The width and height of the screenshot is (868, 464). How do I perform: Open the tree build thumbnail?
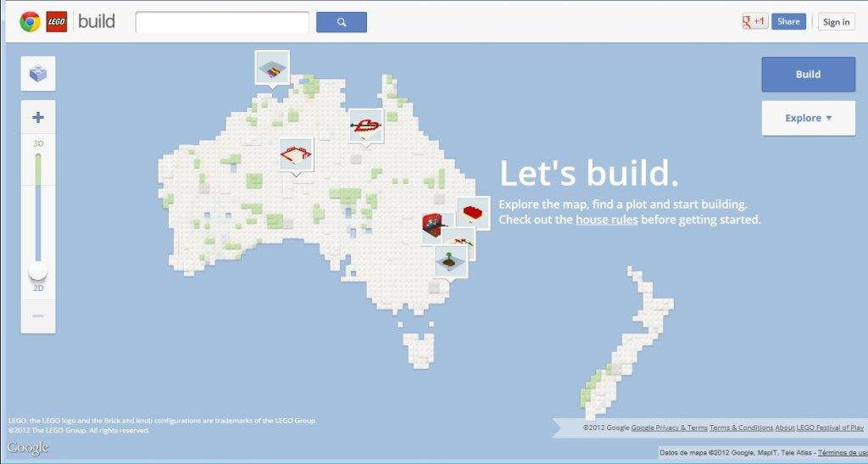(451, 261)
